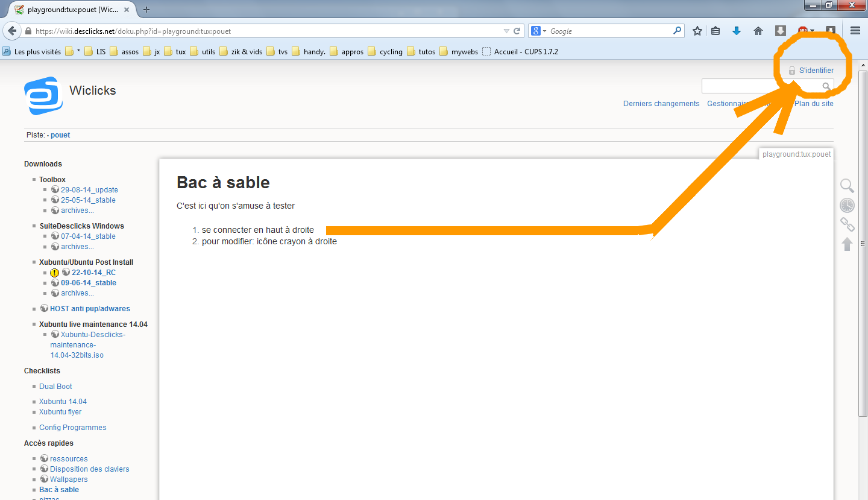Click the show page source magnifier icon
This screenshot has width=868, height=500.
click(847, 186)
